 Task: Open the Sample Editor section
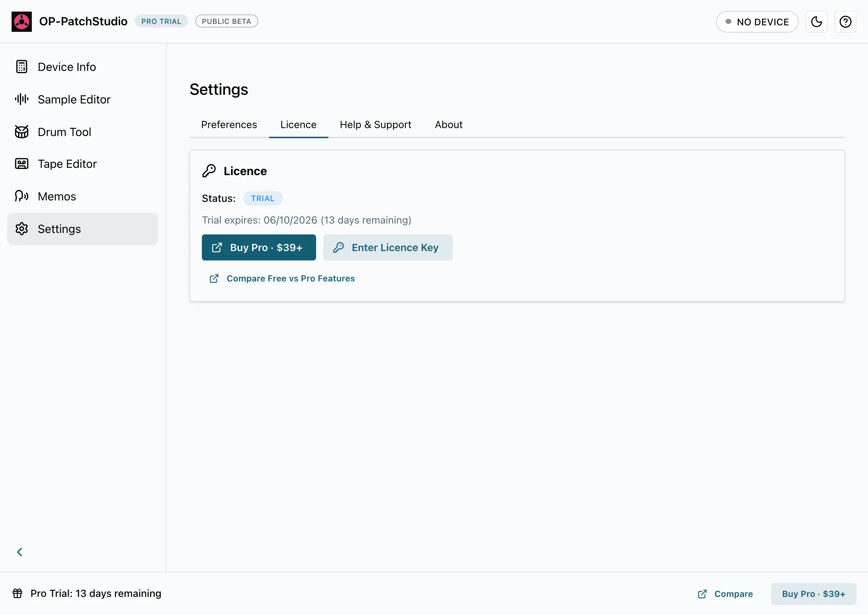tap(82, 99)
